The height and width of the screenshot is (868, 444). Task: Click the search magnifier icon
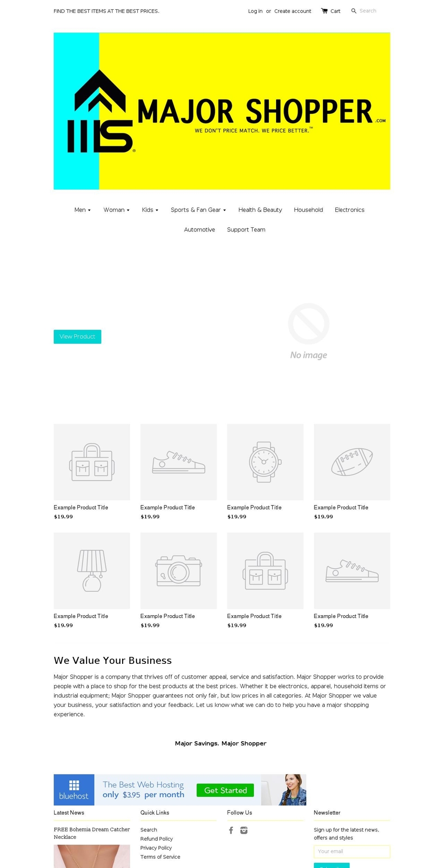(x=354, y=11)
